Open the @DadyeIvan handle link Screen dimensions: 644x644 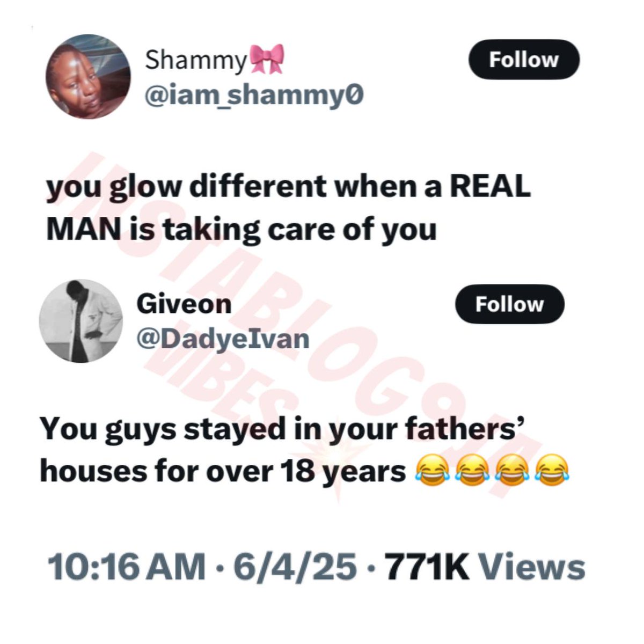tap(223, 339)
